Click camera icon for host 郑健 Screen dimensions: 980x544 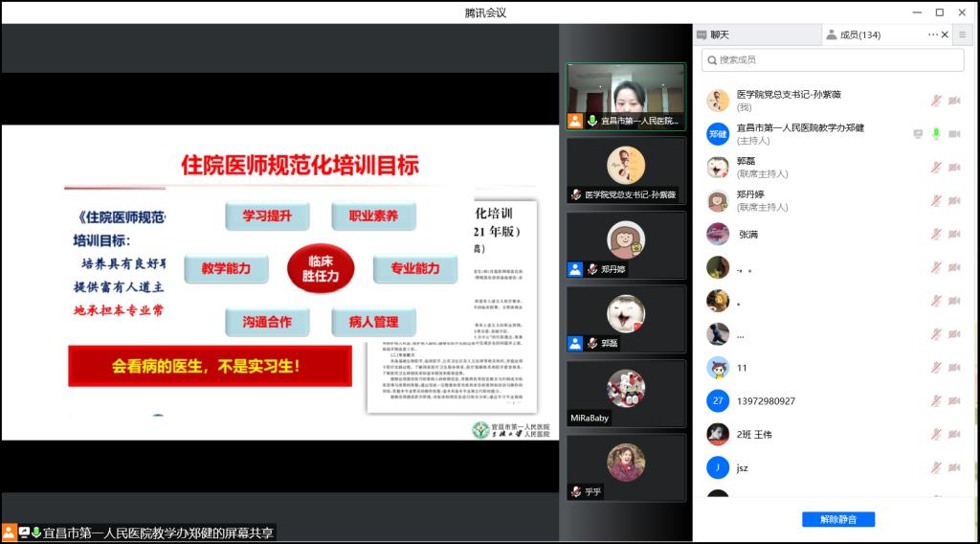(954, 134)
